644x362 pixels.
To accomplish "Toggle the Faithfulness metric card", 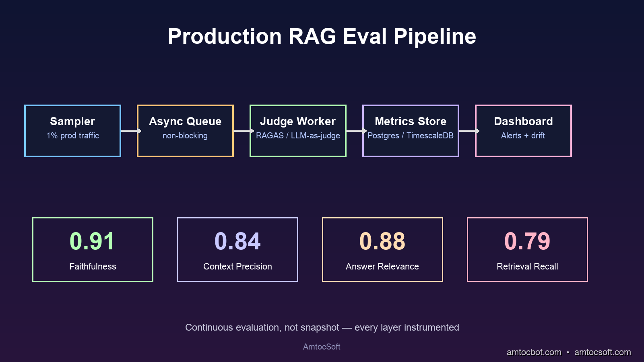I will tap(93, 249).
